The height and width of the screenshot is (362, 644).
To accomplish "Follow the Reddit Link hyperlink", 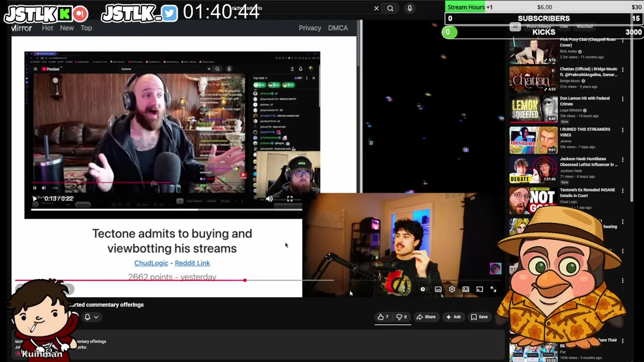I will [192, 263].
